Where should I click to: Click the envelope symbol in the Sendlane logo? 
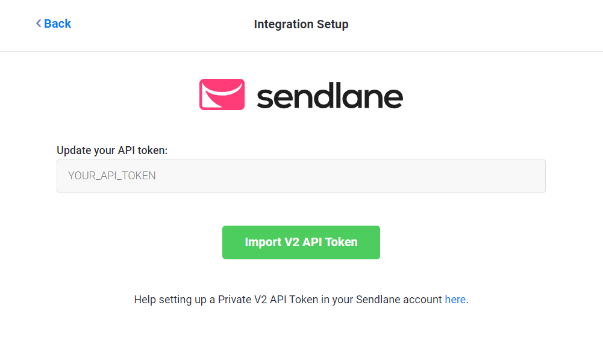pyautogui.click(x=222, y=94)
